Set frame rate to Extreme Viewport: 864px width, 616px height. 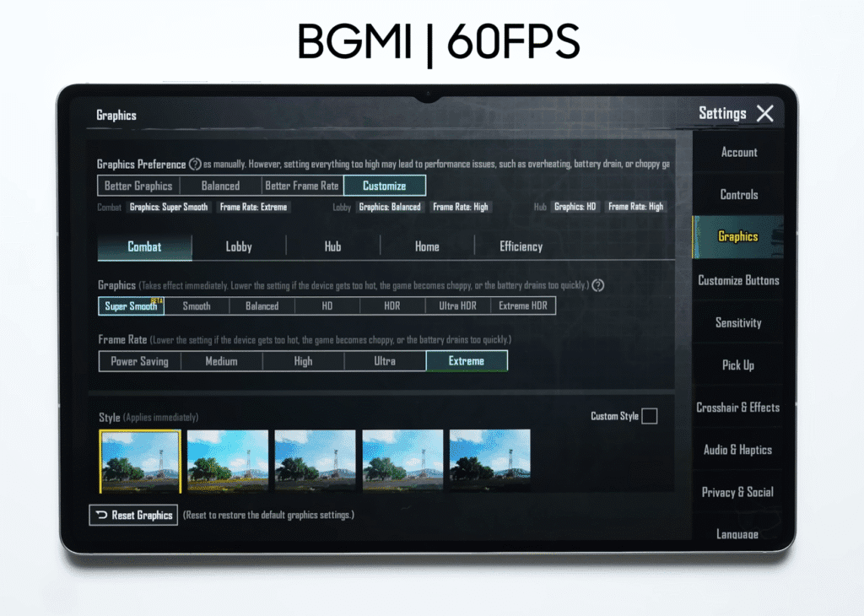(467, 361)
